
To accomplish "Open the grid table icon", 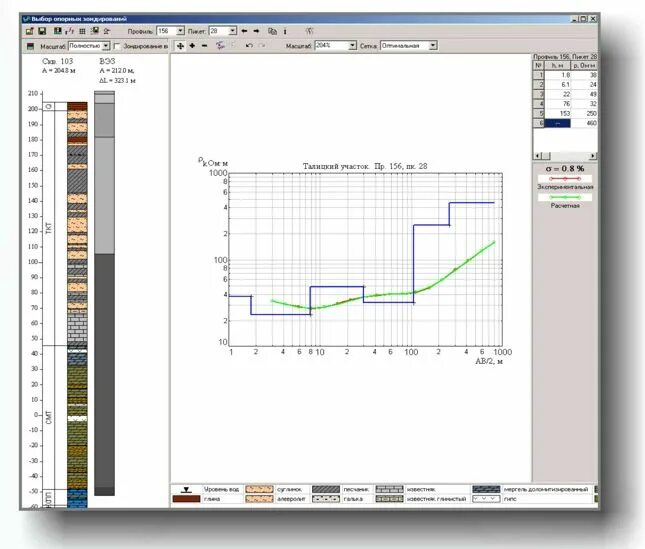I will tap(82, 31).
